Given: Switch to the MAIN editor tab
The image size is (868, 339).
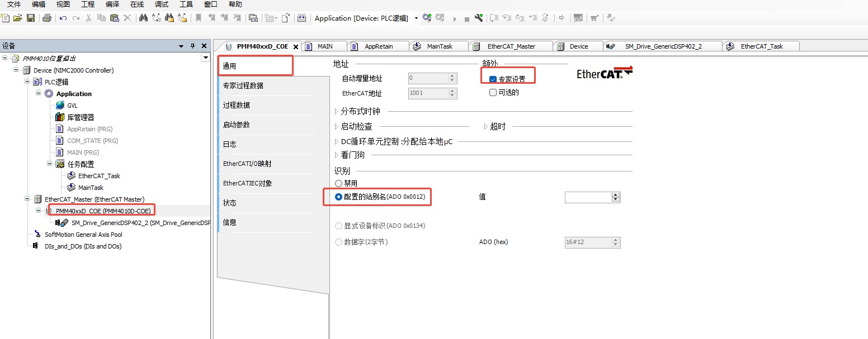Looking at the screenshot, I should [x=325, y=46].
